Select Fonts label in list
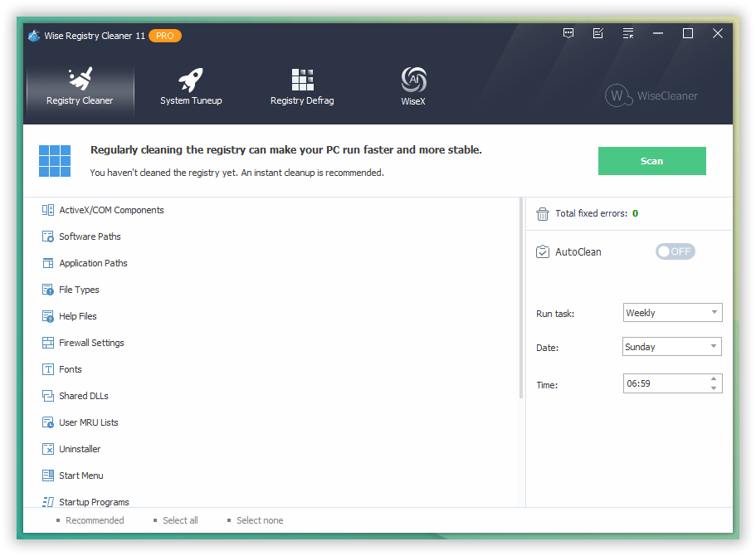756x556 pixels. (x=71, y=369)
